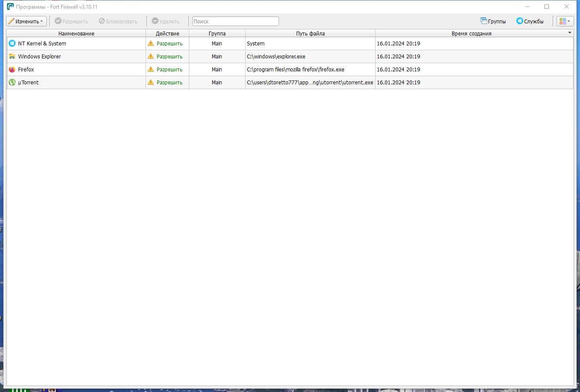Click the Windows Explorer folder icon
The height and width of the screenshot is (392, 580).
click(12, 57)
